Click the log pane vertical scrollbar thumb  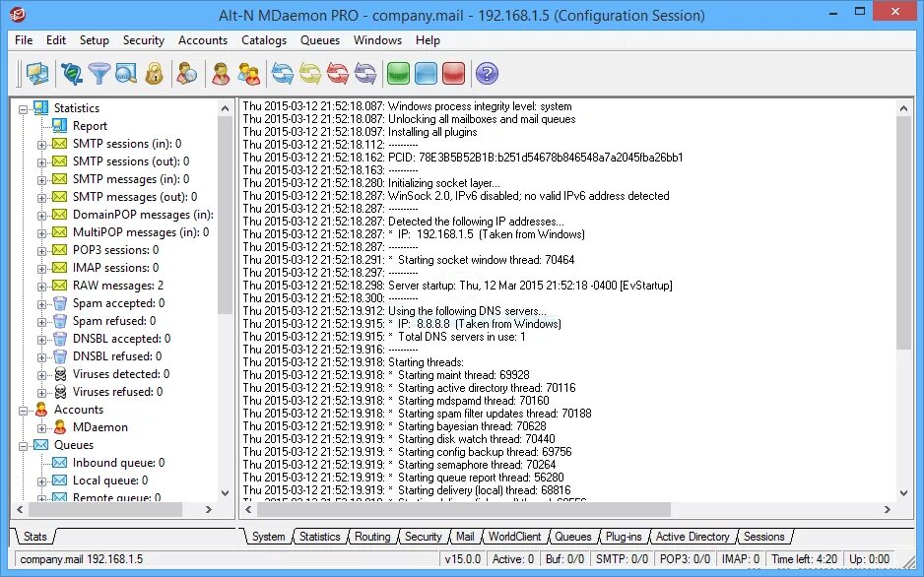(x=903, y=232)
